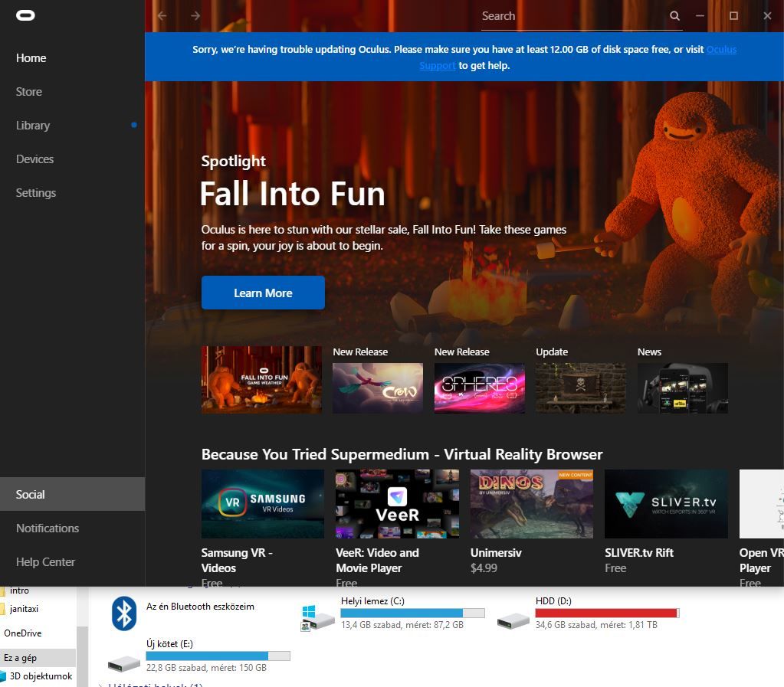Open the Dinos Unimersiv tile
The width and height of the screenshot is (784, 687).
pos(532,504)
